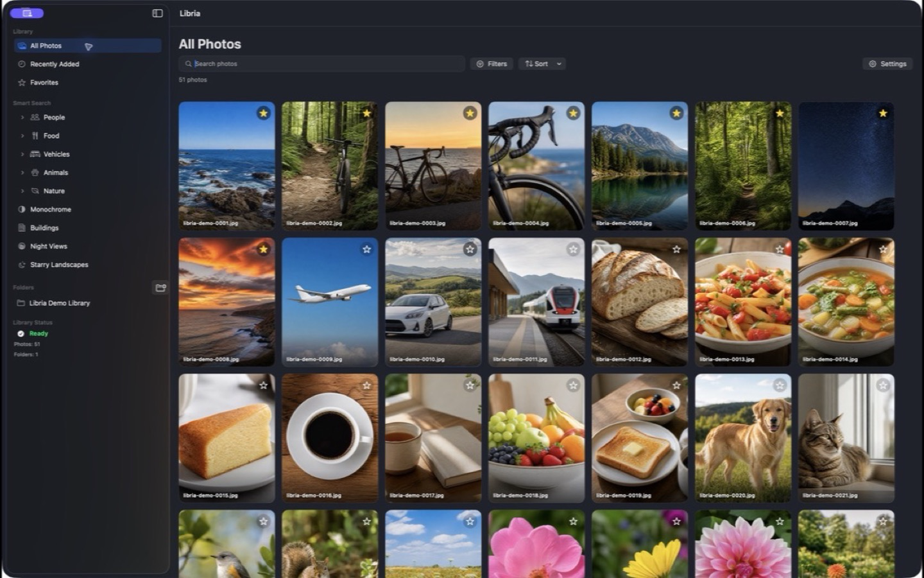
Task: Star the soup photo libria-demo-0014.jpg
Action: 883,249
